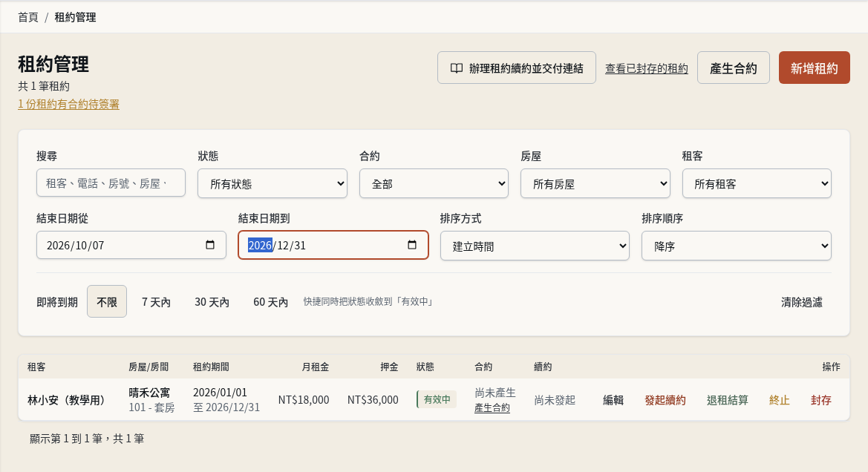Click 晴禾公寓 property cell

click(x=149, y=393)
